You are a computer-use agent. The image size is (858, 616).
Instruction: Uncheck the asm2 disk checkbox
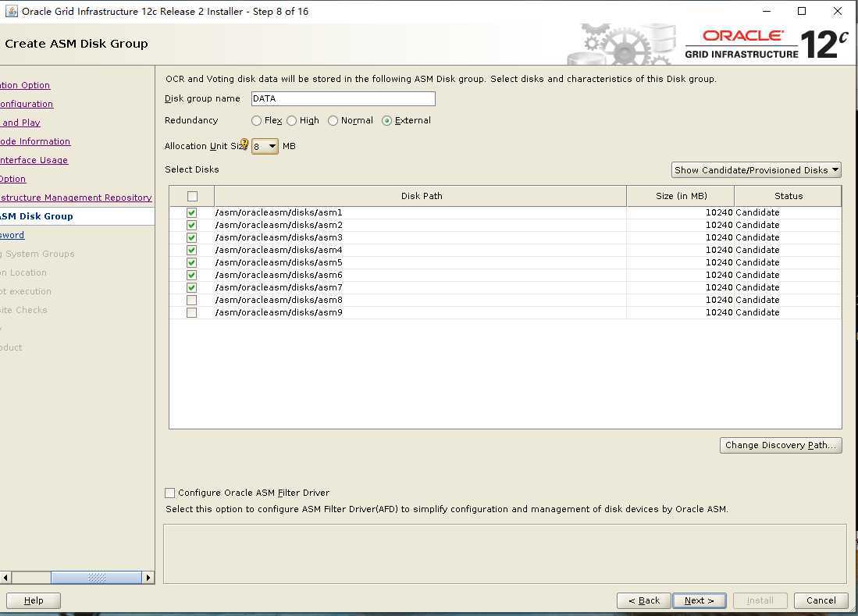point(191,225)
